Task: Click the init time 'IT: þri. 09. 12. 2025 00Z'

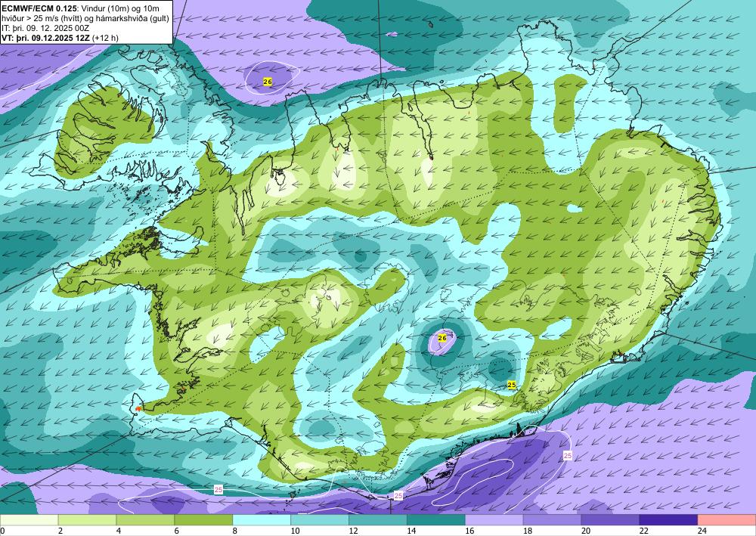Action: (45, 28)
